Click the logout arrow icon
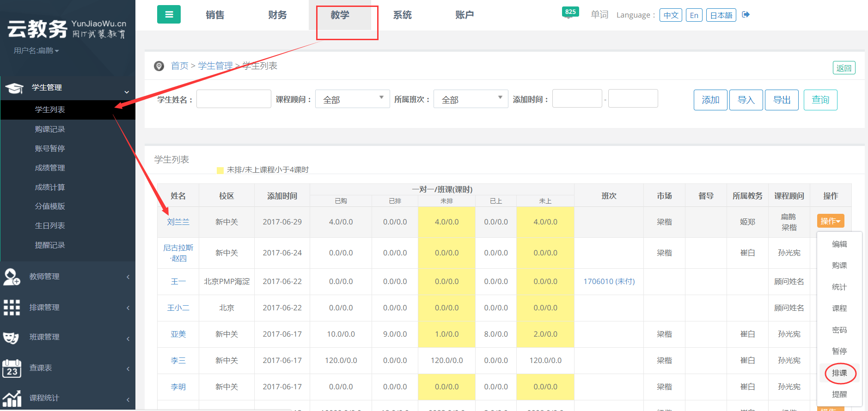 pos(746,15)
